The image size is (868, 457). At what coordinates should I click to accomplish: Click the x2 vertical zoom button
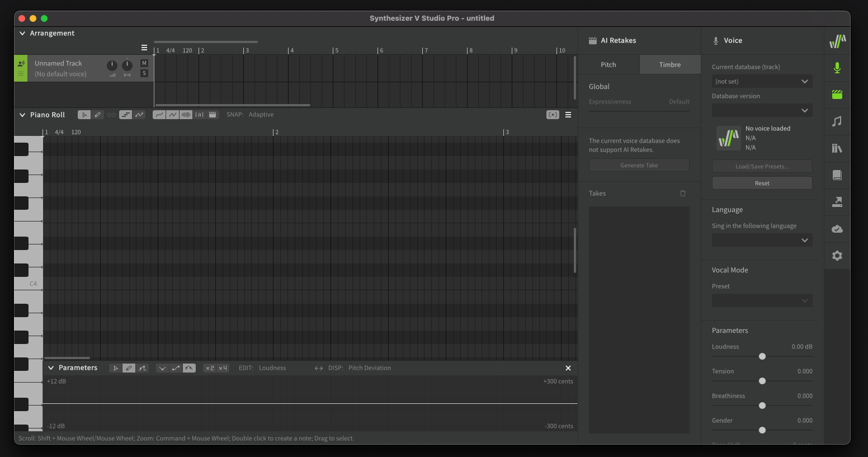point(209,368)
